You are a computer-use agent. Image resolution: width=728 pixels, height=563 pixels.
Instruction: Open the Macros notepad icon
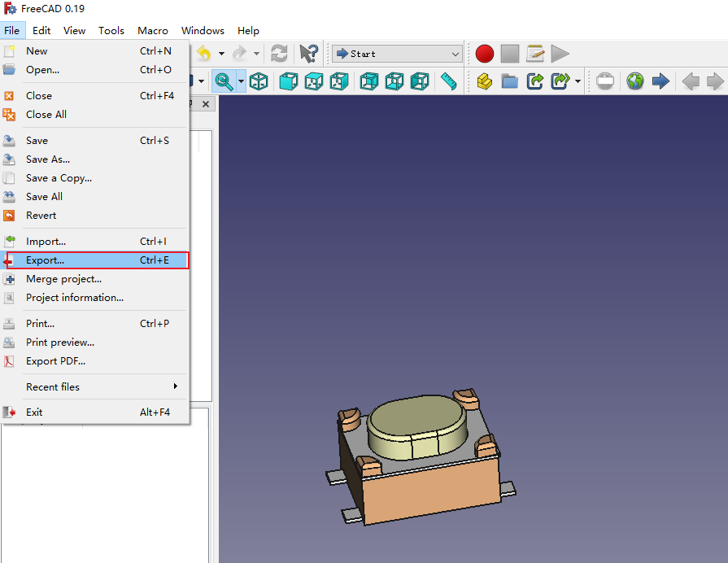click(x=535, y=54)
